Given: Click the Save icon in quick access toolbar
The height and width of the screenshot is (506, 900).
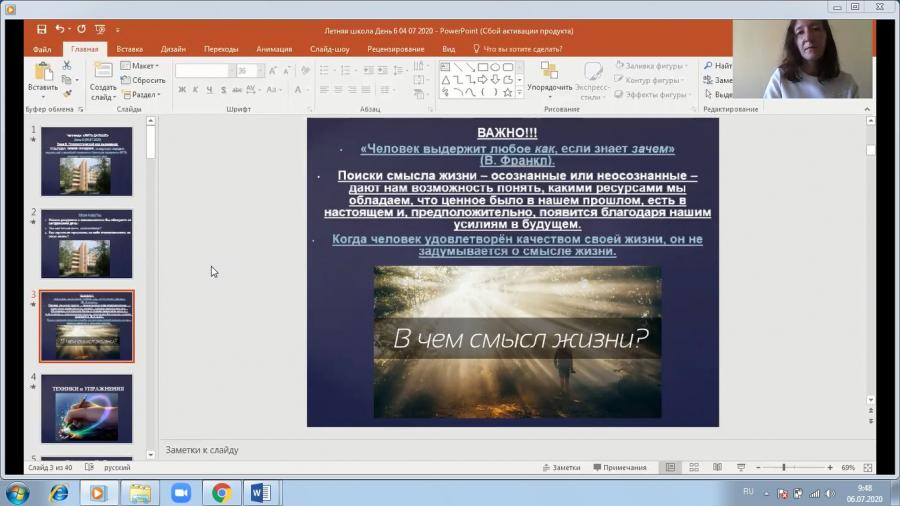Looking at the screenshot, I should (x=41, y=29).
